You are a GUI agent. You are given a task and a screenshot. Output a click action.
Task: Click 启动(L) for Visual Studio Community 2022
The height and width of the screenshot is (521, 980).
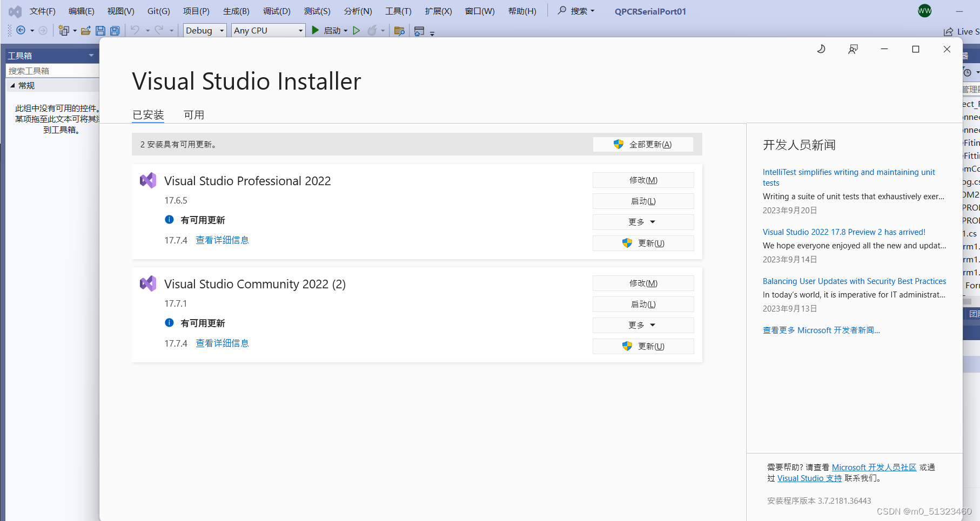coord(643,304)
